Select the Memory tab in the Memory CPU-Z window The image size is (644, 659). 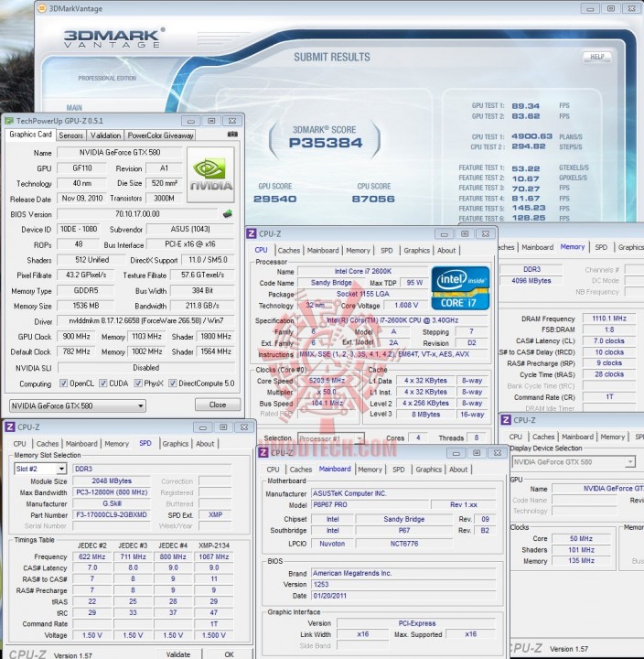572,247
